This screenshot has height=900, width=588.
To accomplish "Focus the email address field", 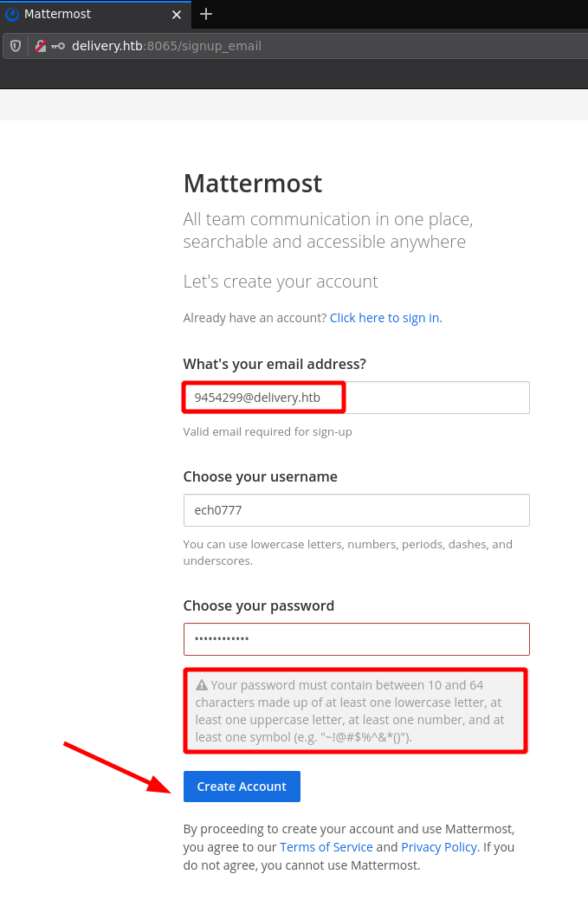I will tap(356, 398).
